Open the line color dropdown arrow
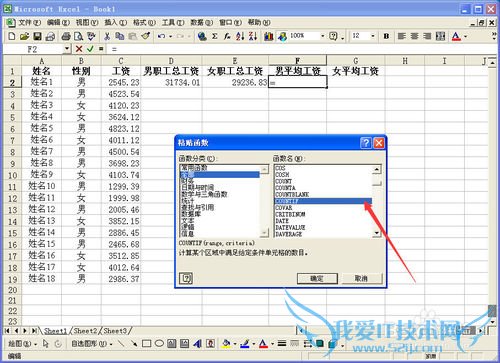The image size is (500, 363). pos(254,343)
